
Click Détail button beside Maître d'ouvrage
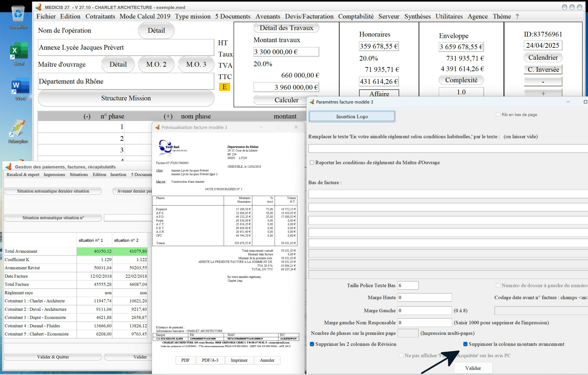(x=118, y=65)
